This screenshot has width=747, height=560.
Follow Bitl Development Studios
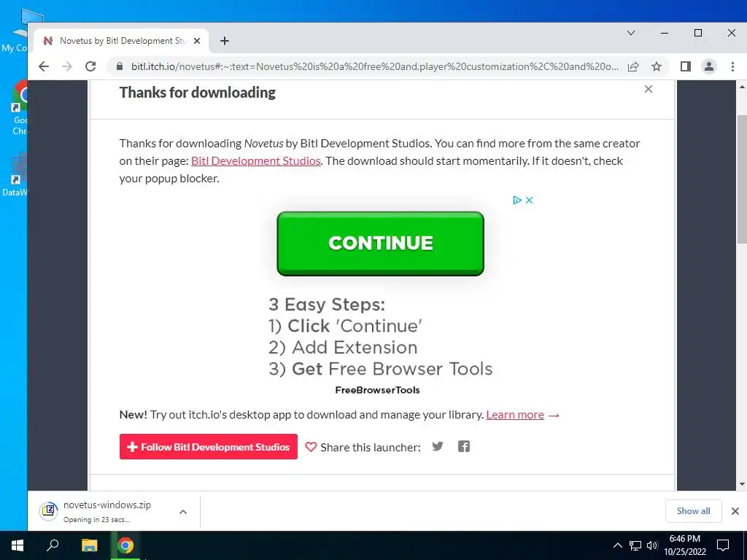[208, 447]
